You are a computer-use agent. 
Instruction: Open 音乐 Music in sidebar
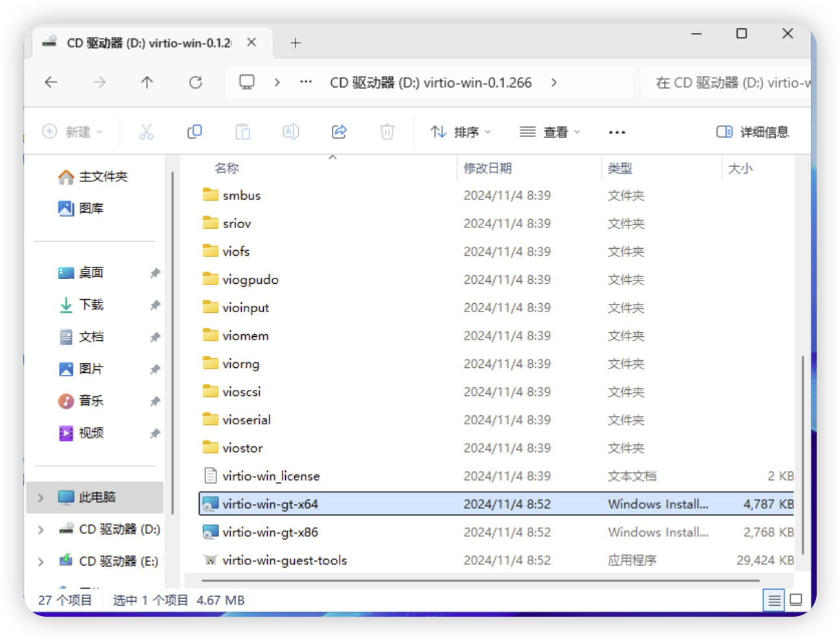pos(80,401)
